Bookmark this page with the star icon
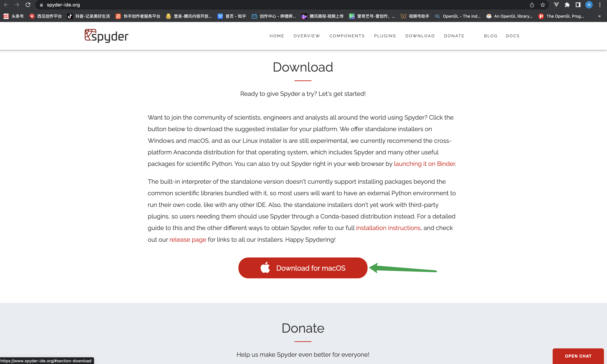This screenshot has height=364, width=607. point(543,5)
